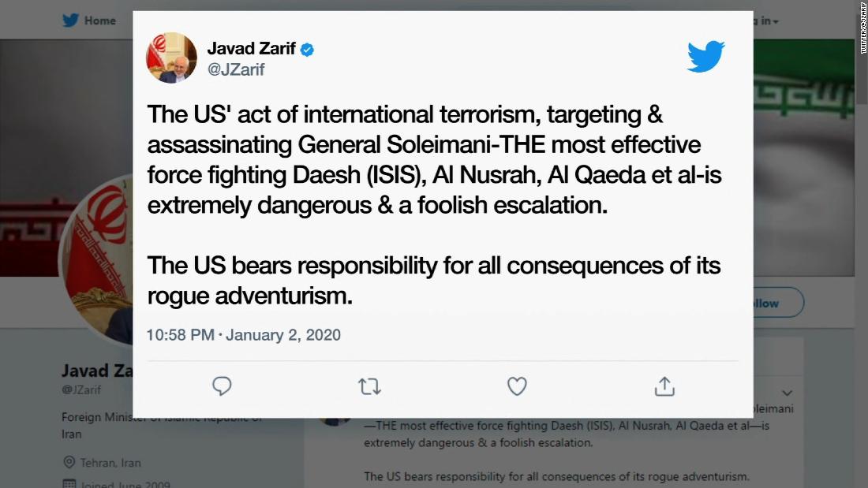Retweet the Javad Zarif tweet
The height and width of the screenshot is (488, 868).
[369, 386]
